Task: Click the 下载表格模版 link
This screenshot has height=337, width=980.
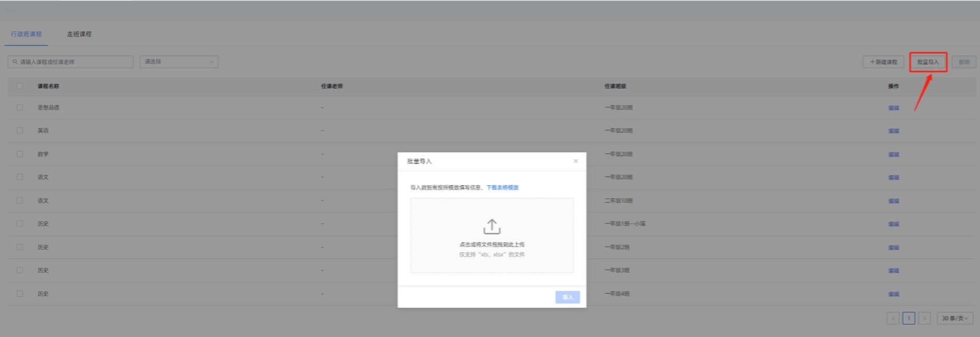Action: [502, 187]
